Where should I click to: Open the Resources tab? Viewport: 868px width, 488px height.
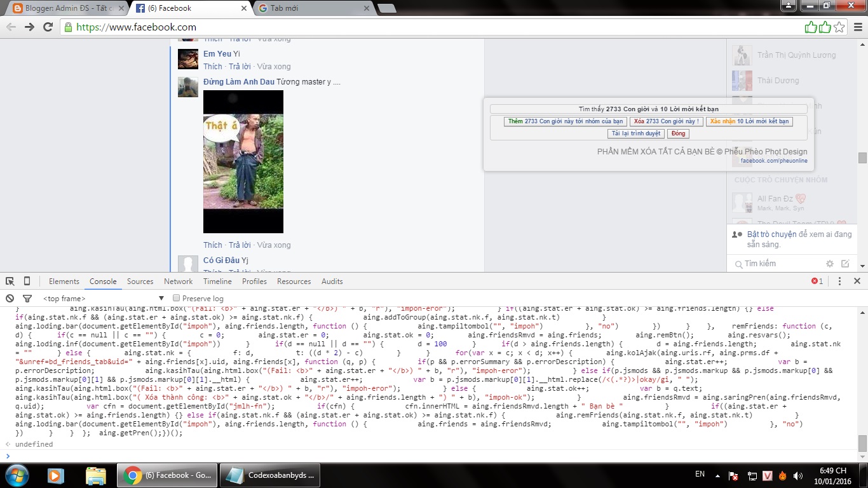tap(294, 281)
